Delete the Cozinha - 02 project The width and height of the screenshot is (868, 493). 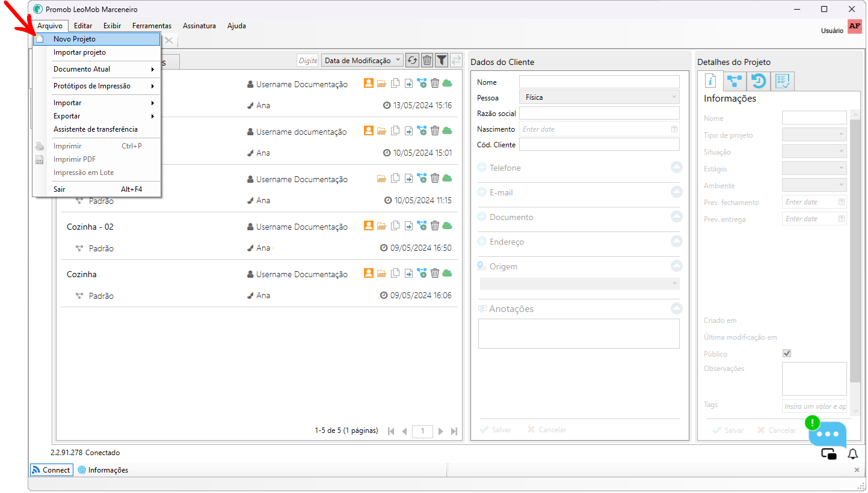coord(435,226)
